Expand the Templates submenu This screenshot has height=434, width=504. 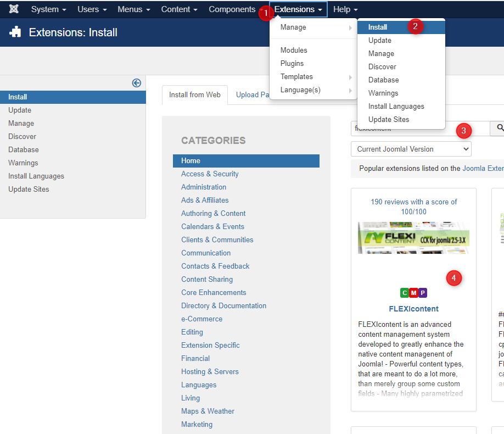click(313, 76)
